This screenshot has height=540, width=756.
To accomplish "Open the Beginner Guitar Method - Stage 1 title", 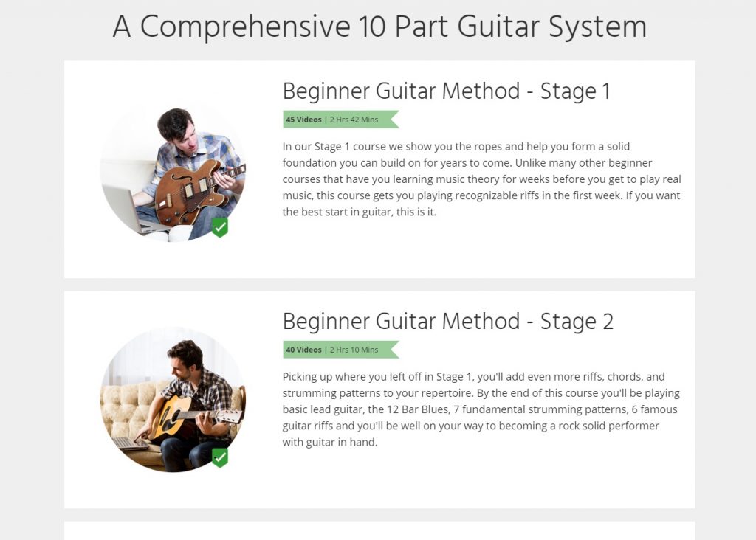I will pyautogui.click(x=447, y=91).
